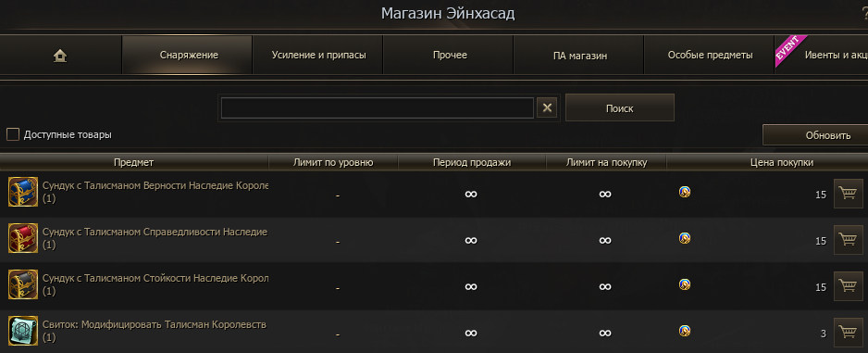
Task: Focus the item search input field
Action: 378,107
